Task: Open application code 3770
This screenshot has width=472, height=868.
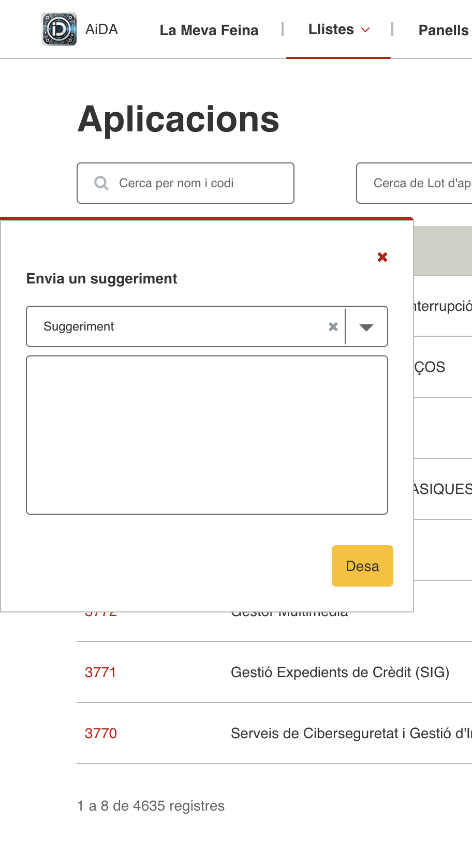Action: (101, 734)
